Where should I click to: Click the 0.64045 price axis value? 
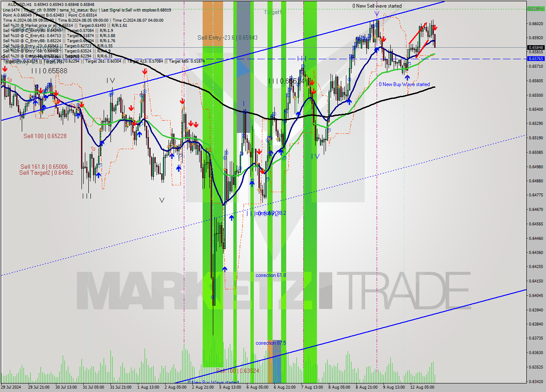tap(536, 295)
